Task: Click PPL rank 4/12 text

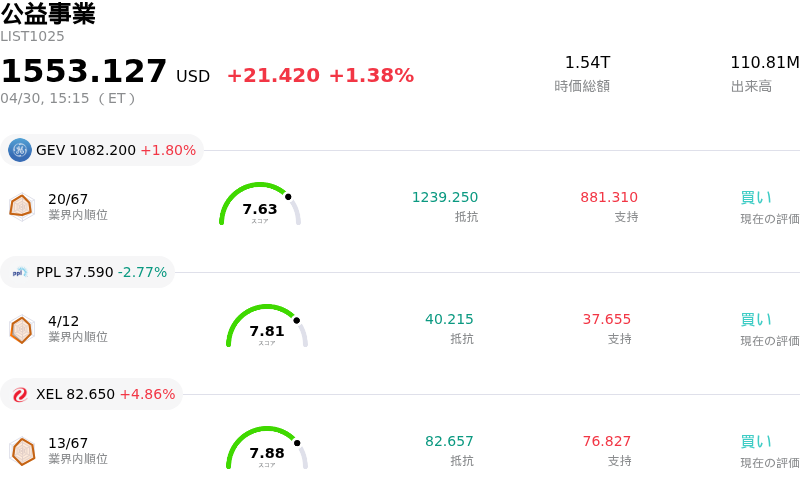Action: [63, 321]
